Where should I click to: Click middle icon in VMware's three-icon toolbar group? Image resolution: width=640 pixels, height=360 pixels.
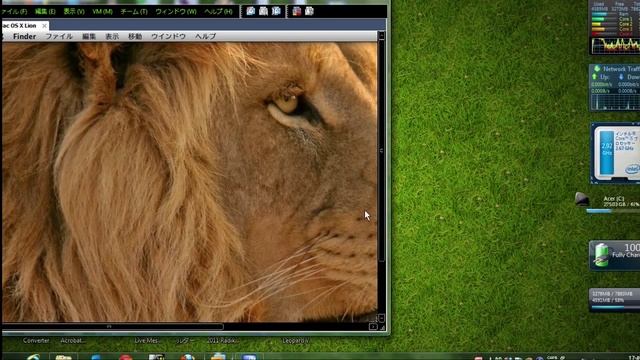(263, 11)
